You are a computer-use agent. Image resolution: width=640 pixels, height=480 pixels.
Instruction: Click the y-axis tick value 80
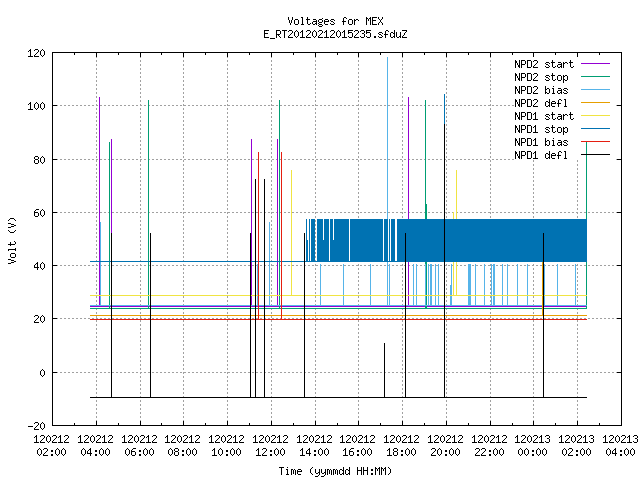[39, 160]
